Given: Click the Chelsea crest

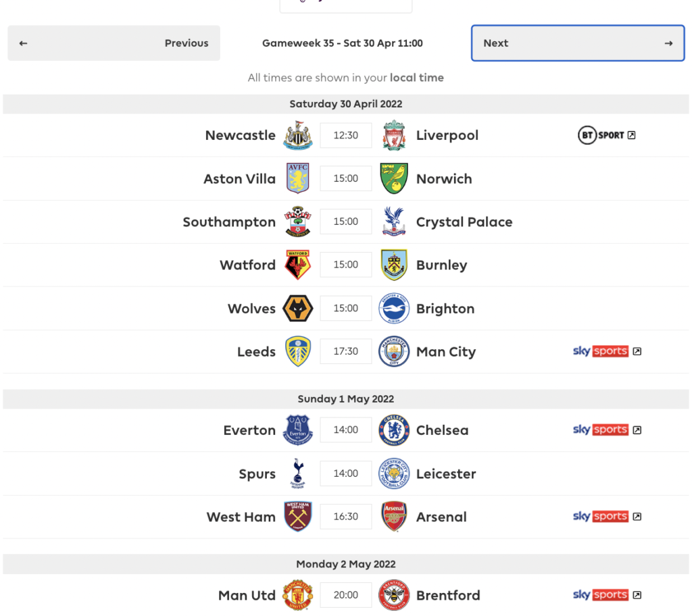Looking at the screenshot, I should [x=394, y=430].
